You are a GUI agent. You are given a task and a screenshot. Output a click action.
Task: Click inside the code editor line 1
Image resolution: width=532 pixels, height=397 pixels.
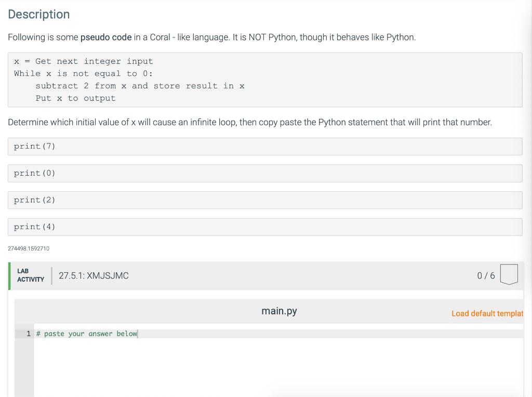pos(86,334)
